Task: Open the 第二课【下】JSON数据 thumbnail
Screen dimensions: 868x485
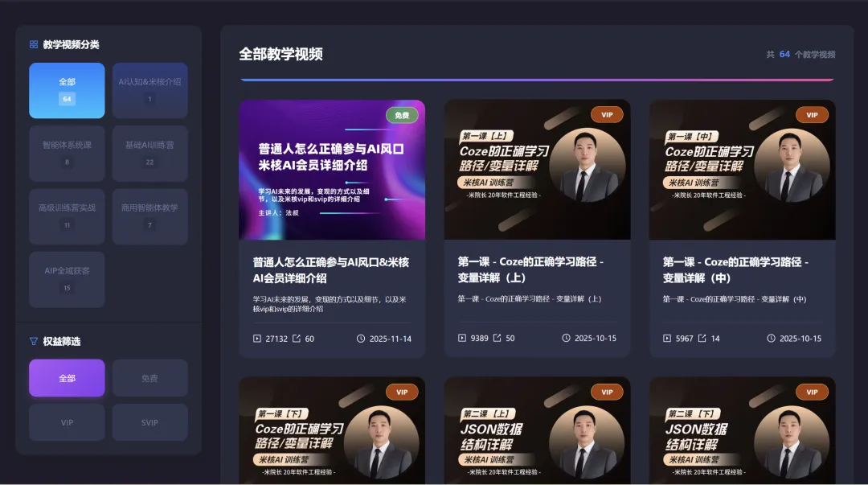Action: (x=743, y=430)
